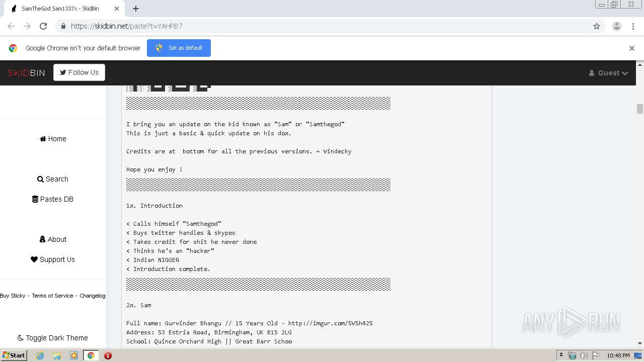
Task: Click the 'Introduction complete.' line
Action: click(x=168, y=269)
